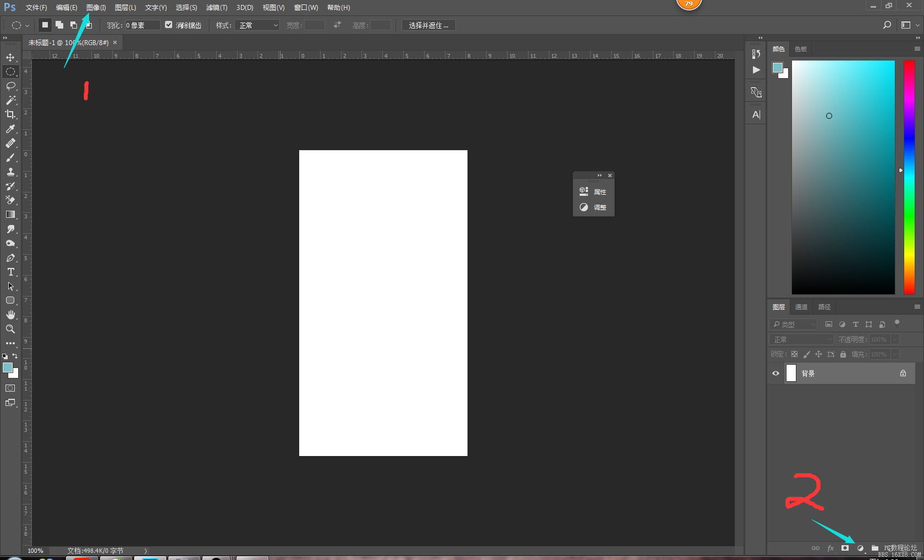Open the 样式 style dropdown
This screenshot has height=560, width=924.
pos(257,25)
